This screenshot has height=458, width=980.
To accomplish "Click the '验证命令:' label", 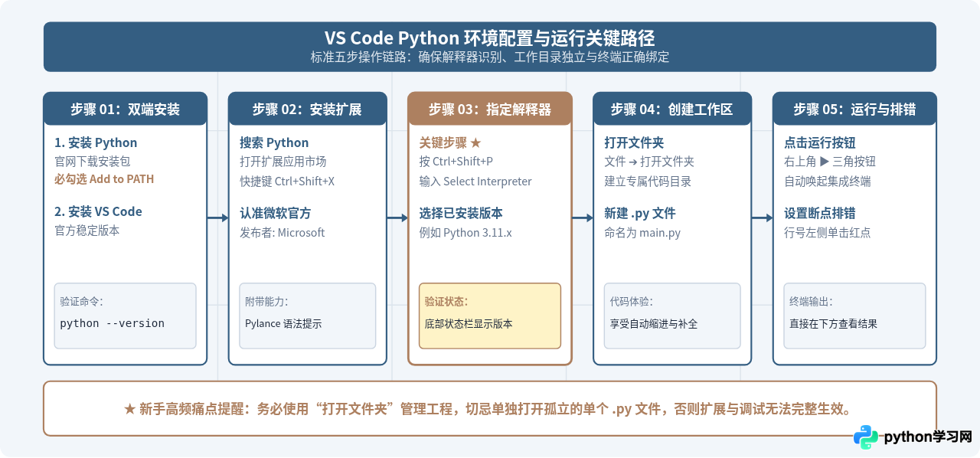I will click(81, 302).
